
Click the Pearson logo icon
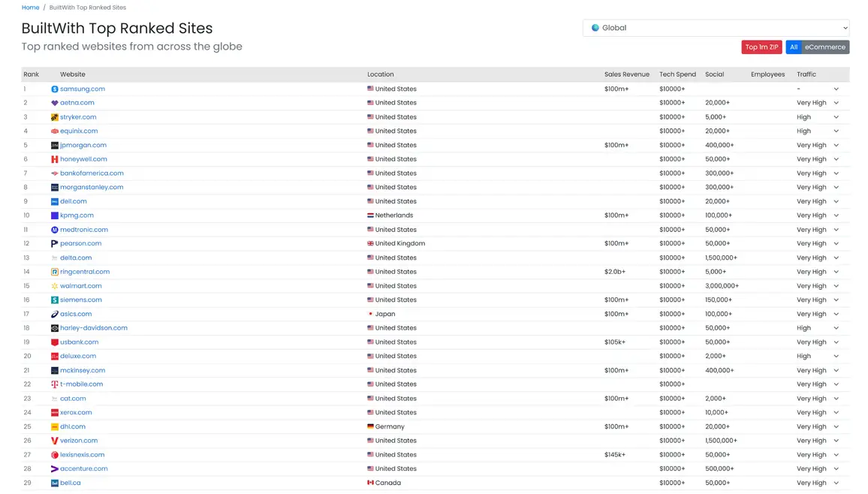point(55,244)
